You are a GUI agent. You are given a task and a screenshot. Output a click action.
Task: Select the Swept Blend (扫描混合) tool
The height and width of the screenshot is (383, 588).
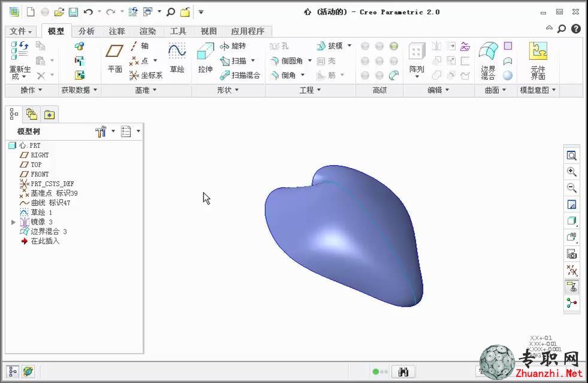pyautogui.click(x=240, y=75)
